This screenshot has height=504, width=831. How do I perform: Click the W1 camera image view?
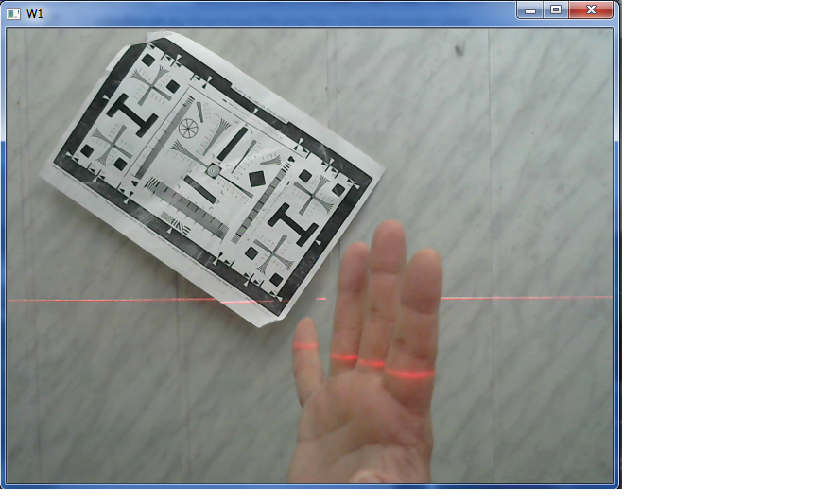coord(309,255)
